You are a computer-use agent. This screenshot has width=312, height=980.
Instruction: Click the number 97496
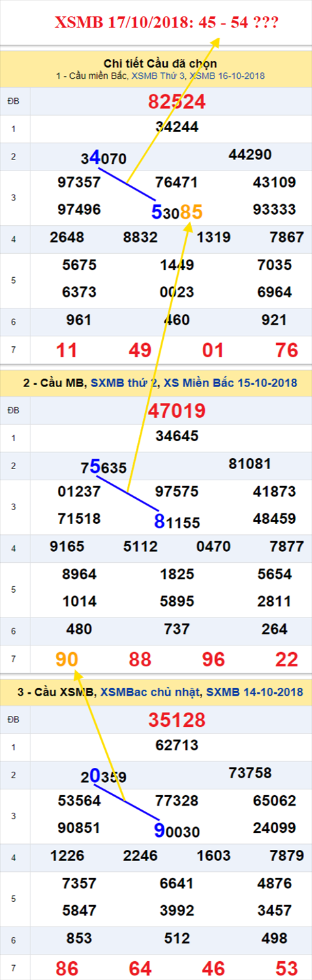[x=79, y=210]
